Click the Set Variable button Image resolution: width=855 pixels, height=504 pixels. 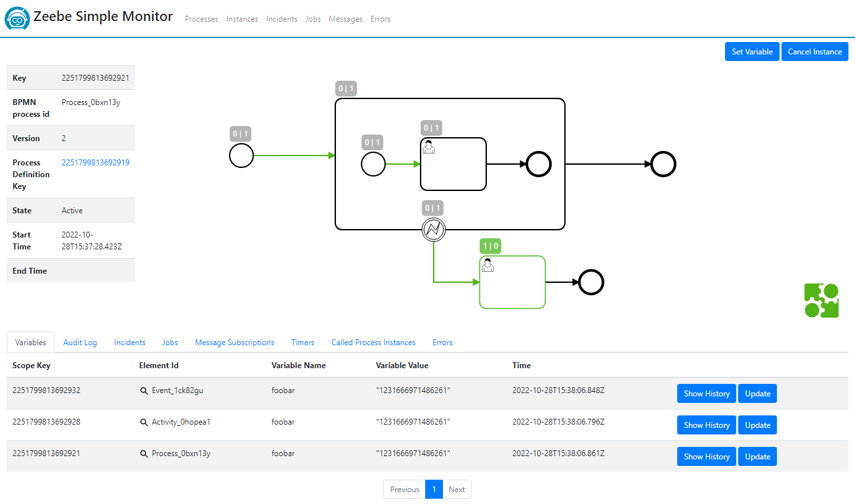click(751, 51)
